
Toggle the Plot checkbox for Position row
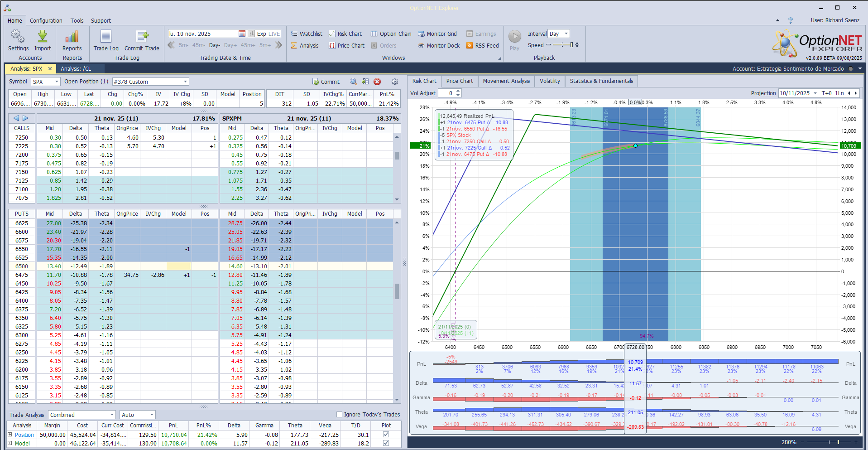[386, 434]
